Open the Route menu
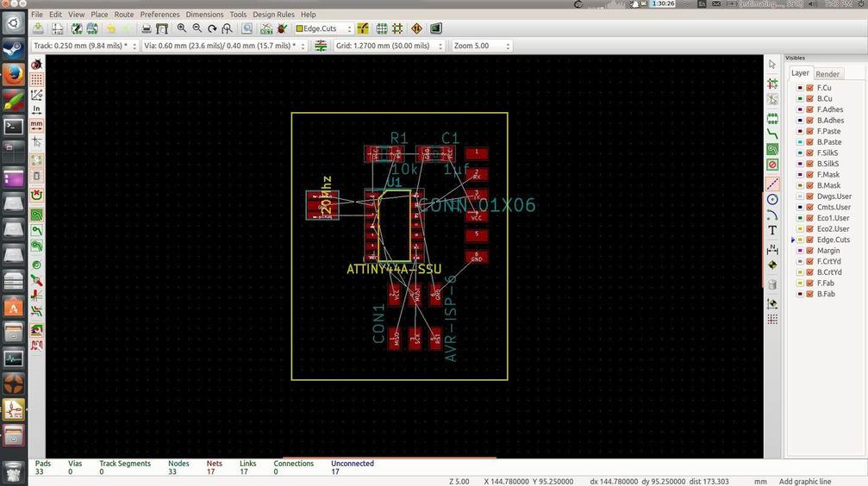The height and width of the screenshot is (486, 868). point(124,15)
